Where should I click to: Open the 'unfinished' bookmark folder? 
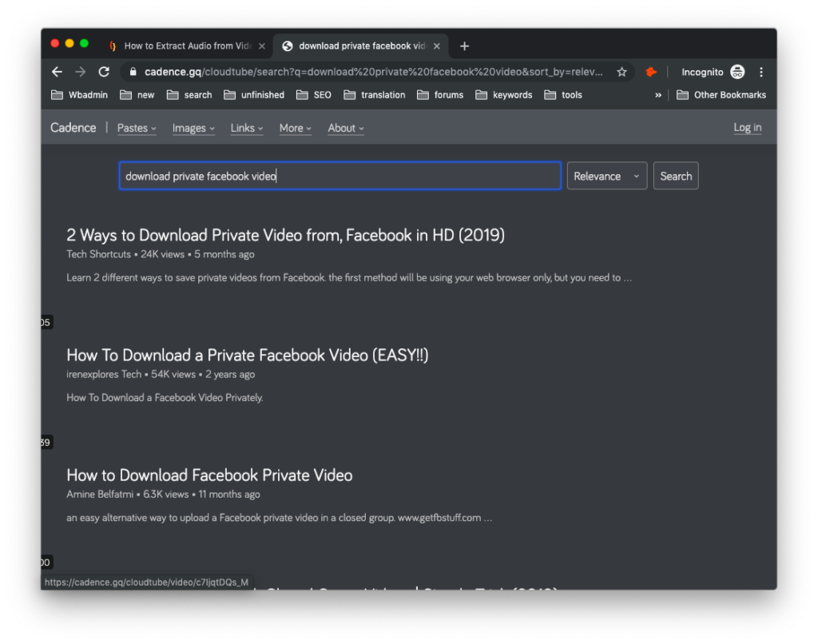[x=254, y=95]
